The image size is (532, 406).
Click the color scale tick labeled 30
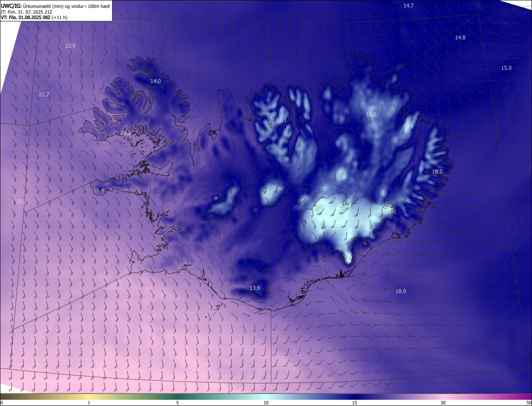(443, 403)
